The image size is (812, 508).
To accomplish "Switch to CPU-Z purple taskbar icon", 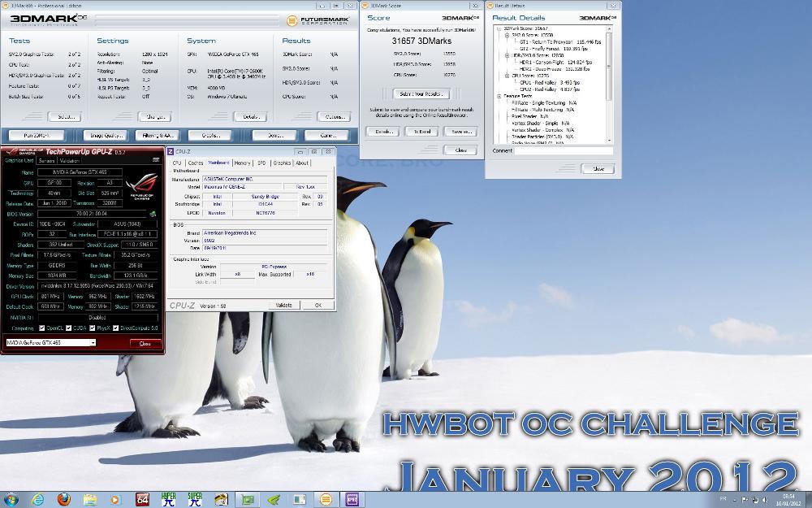I will click(x=352, y=500).
